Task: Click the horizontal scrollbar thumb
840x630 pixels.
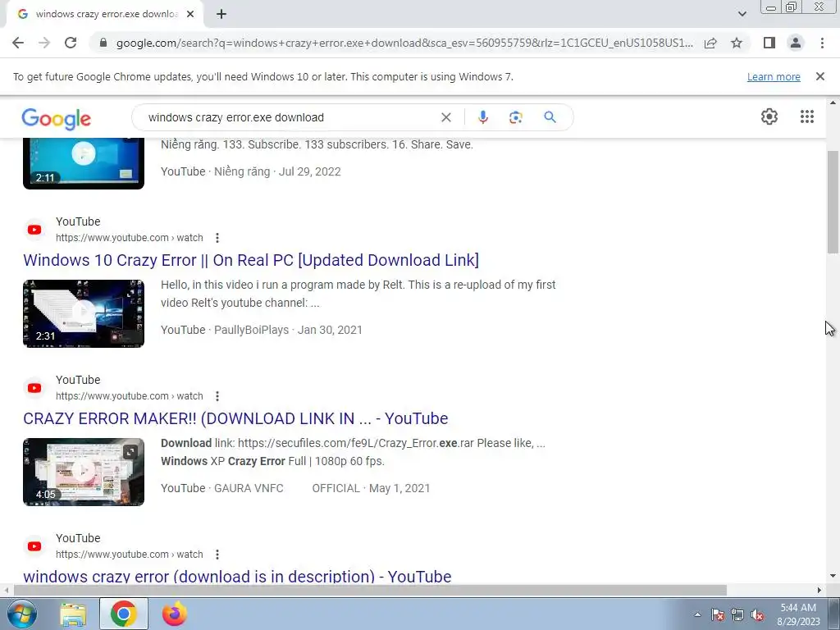Action: click(x=370, y=591)
